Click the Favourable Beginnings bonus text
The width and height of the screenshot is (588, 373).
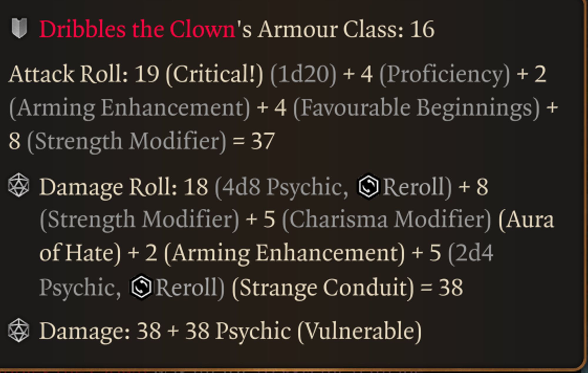(416, 108)
